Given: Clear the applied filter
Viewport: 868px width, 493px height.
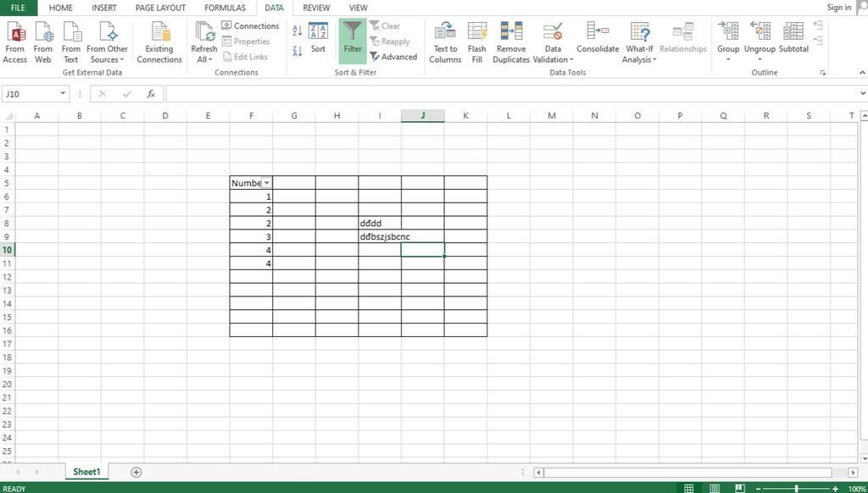Looking at the screenshot, I should [x=385, y=26].
